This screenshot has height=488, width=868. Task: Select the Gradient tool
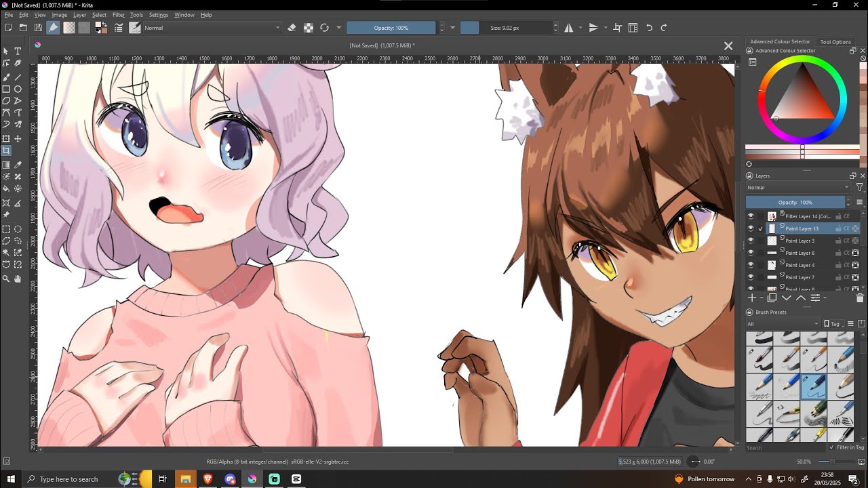[x=6, y=165]
